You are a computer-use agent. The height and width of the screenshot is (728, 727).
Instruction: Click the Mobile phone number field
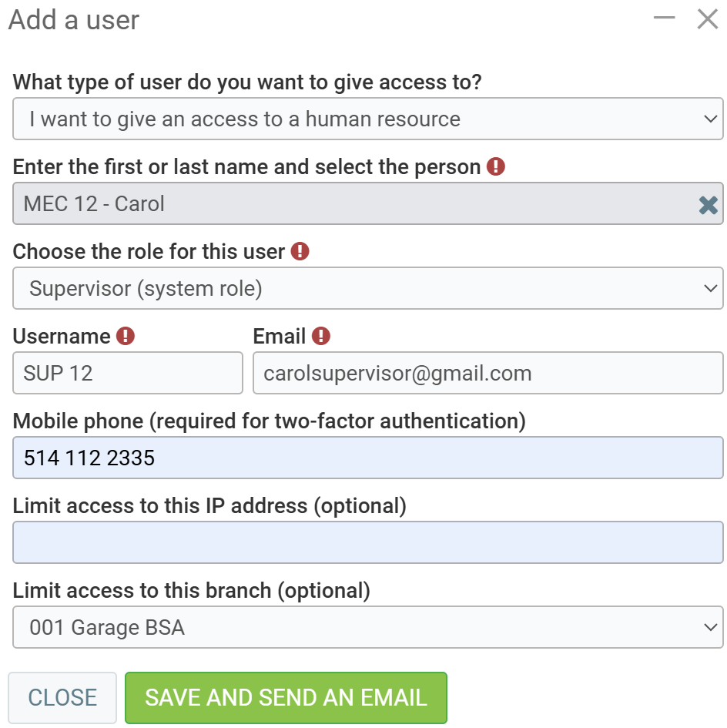coord(368,458)
